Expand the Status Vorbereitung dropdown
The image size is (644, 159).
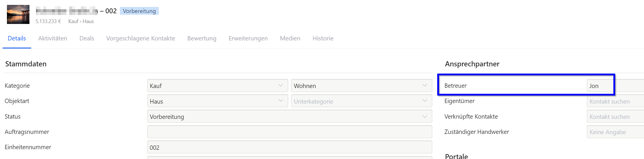click(289, 117)
